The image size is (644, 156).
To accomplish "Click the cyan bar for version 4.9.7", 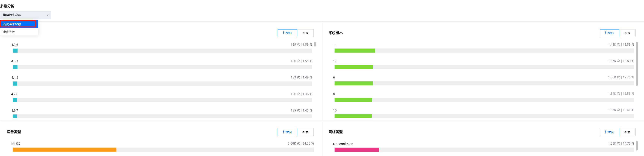I will pyautogui.click(x=15, y=116).
